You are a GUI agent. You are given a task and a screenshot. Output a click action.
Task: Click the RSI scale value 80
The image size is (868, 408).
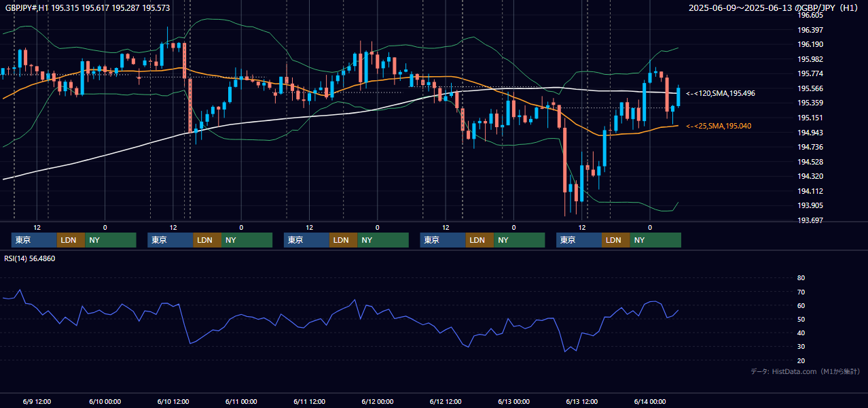pyautogui.click(x=801, y=278)
